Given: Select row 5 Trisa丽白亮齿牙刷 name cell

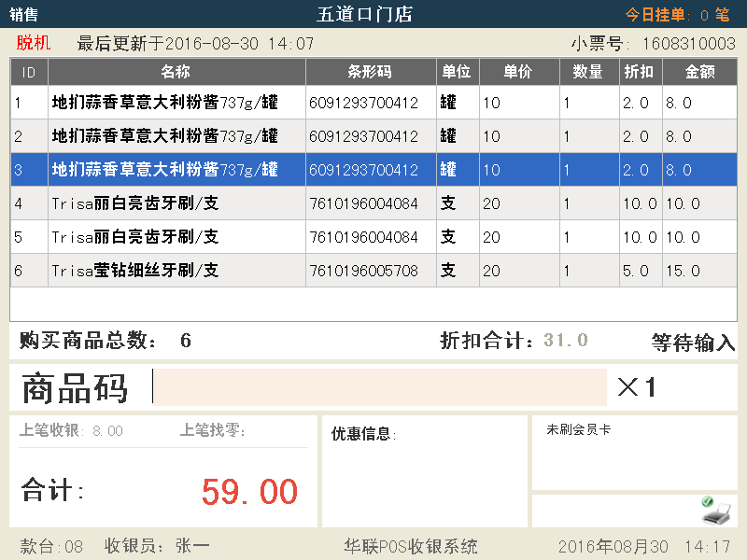Looking at the screenshot, I should click(x=176, y=237).
